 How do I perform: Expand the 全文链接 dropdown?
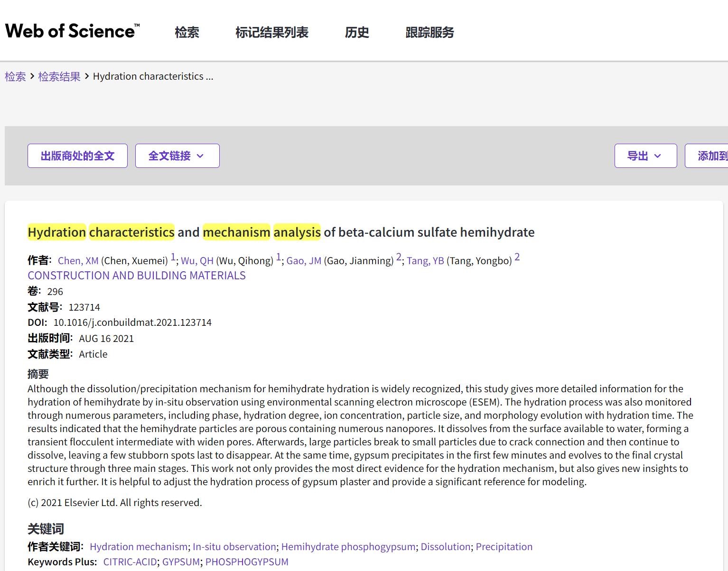tap(177, 156)
